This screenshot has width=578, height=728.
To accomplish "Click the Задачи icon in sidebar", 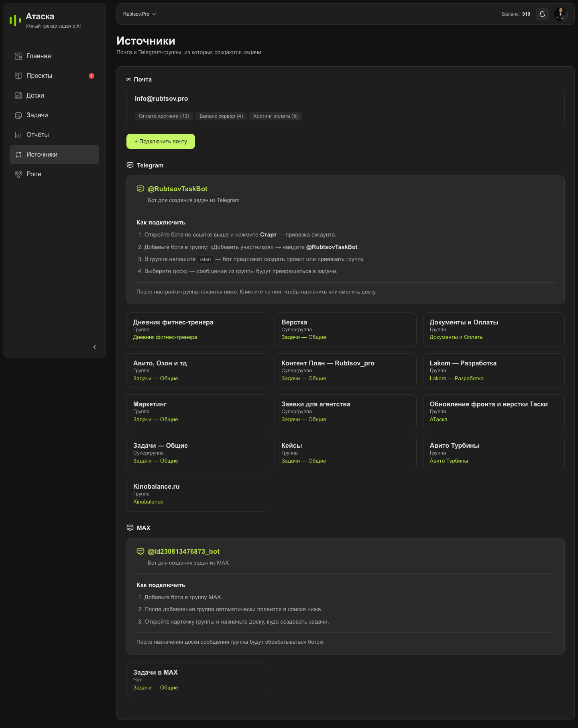I will [x=18, y=115].
